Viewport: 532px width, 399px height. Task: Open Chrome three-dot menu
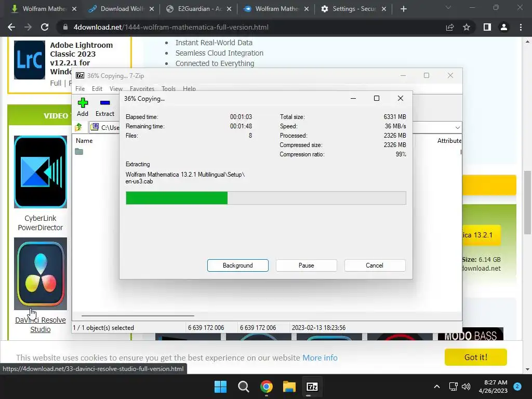click(521, 27)
